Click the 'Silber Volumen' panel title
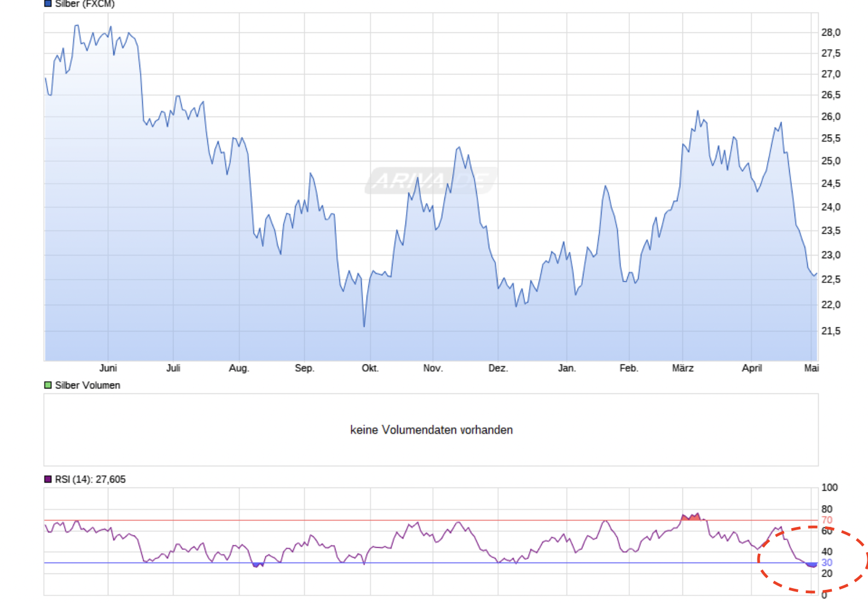Image resolution: width=868 pixels, height=603 pixels. click(88, 385)
